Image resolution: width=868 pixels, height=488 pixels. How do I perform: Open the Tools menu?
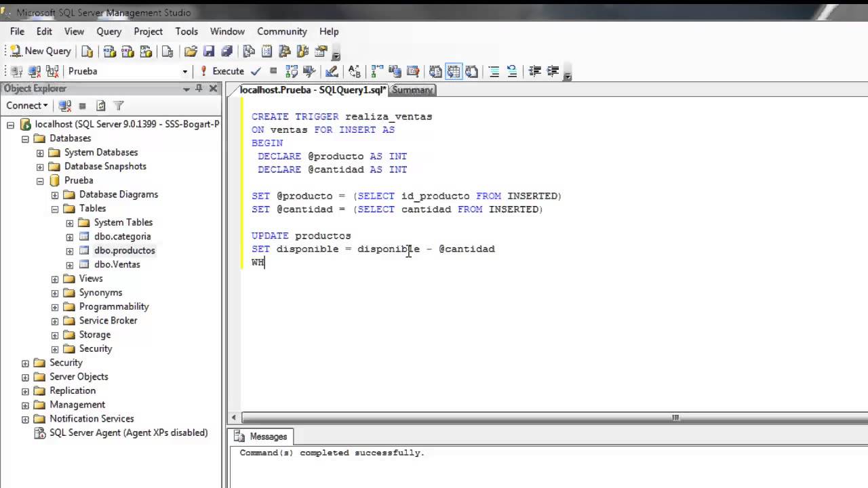[186, 31]
